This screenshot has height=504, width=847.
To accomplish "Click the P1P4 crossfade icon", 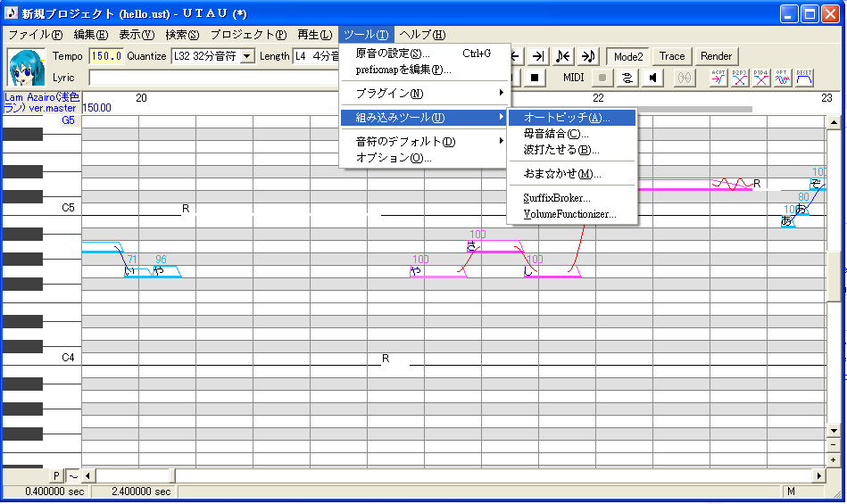I will pos(760,78).
